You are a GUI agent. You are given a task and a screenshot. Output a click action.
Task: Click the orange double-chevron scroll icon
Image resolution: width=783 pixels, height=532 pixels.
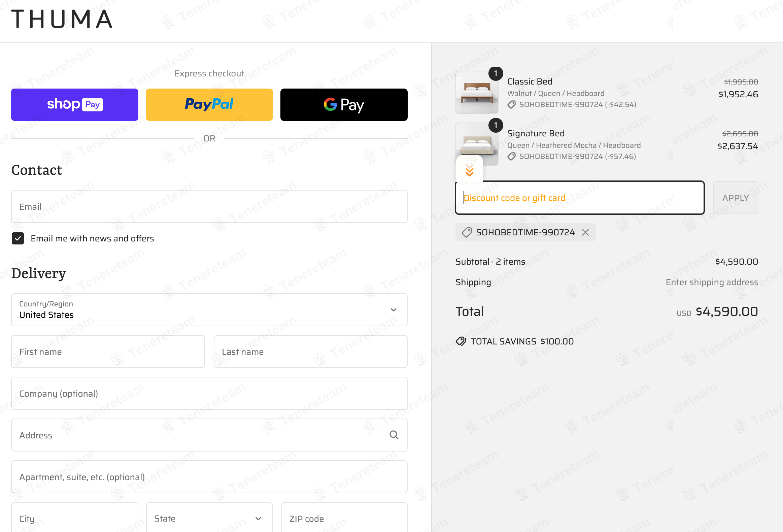pyautogui.click(x=469, y=170)
